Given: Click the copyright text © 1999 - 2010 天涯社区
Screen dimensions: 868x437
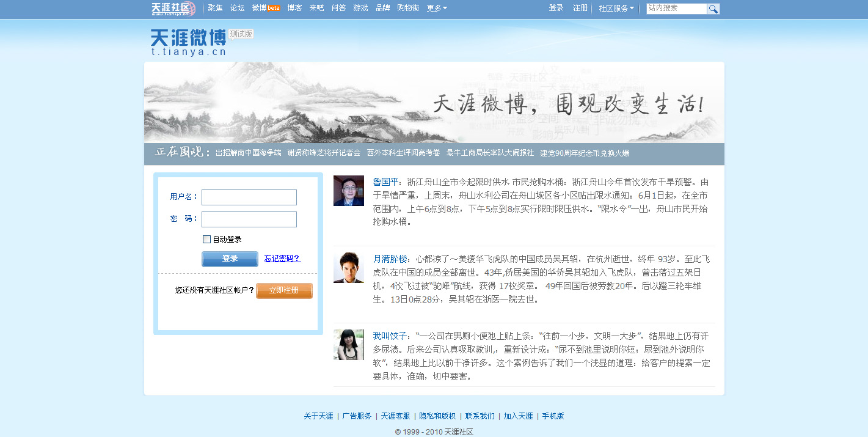Looking at the screenshot, I should [x=434, y=431].
